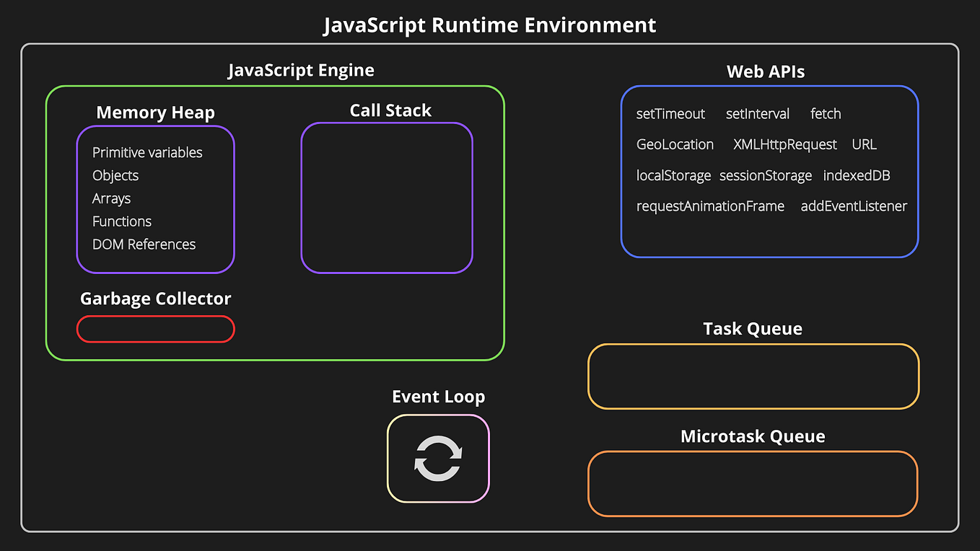Select the GeoLocation API item
Screen dimensions: 980x551
pyautogui.click(x=675, y=144)
